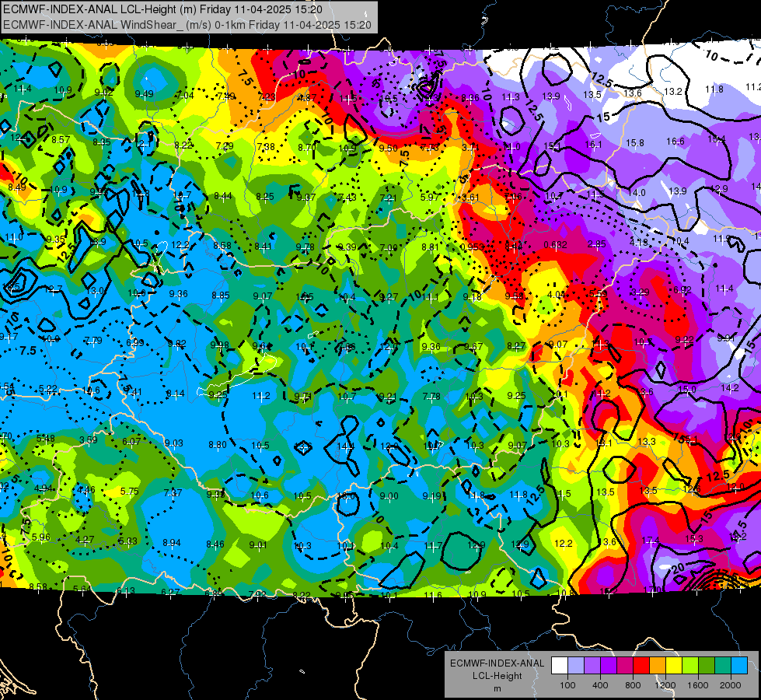The height and width of the screenshot is (700, 761).
Task: Click the grid value 8.80
Action: click(218, 444)
